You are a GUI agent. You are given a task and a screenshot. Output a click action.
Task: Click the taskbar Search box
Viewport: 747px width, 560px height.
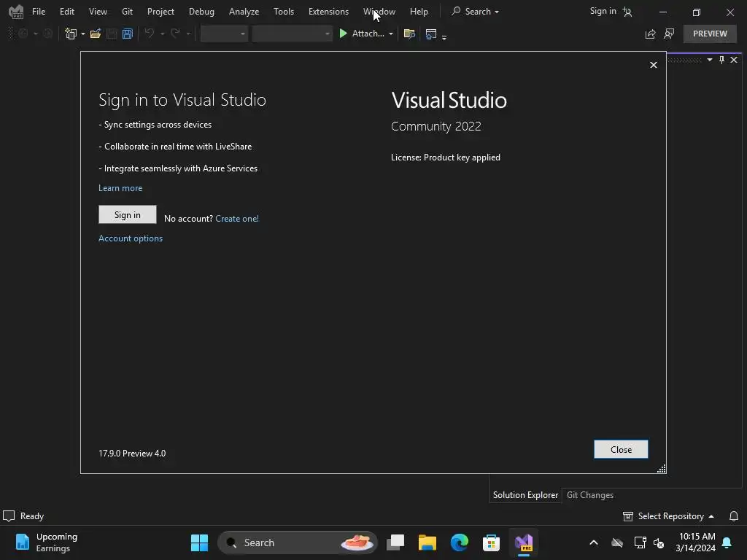pos(298,542)
